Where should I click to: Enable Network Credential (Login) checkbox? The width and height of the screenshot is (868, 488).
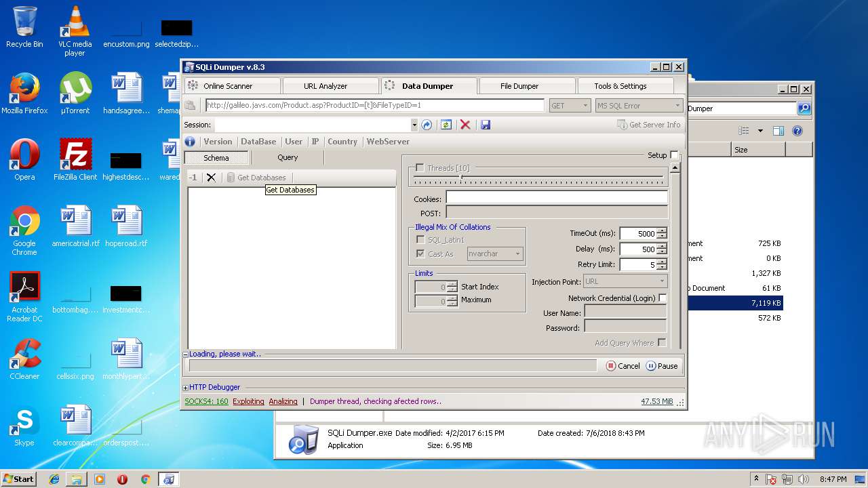[663, 298]
